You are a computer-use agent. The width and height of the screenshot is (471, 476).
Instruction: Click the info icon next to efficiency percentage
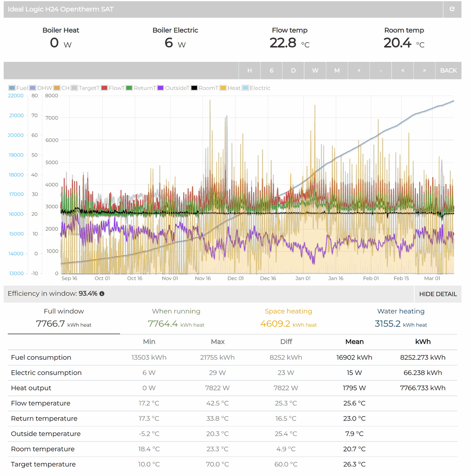pos(102,294)
